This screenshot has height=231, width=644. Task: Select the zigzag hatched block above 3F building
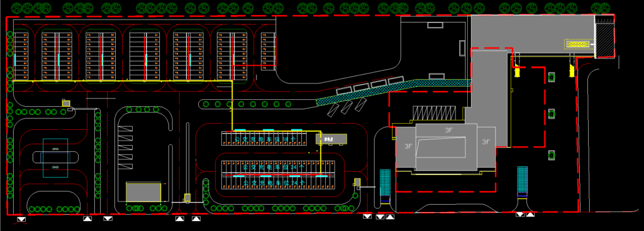point(435,112)
